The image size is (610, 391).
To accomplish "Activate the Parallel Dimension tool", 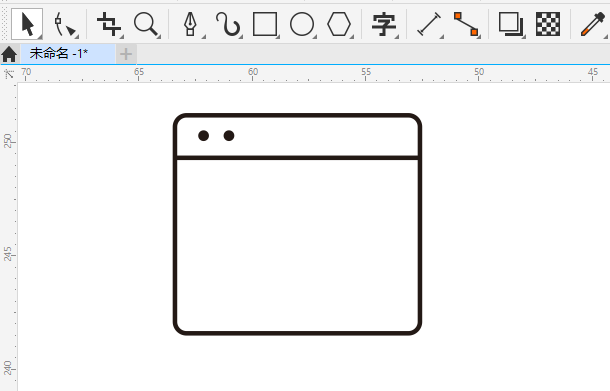I will pyautogui.click(x=429, y=25).
